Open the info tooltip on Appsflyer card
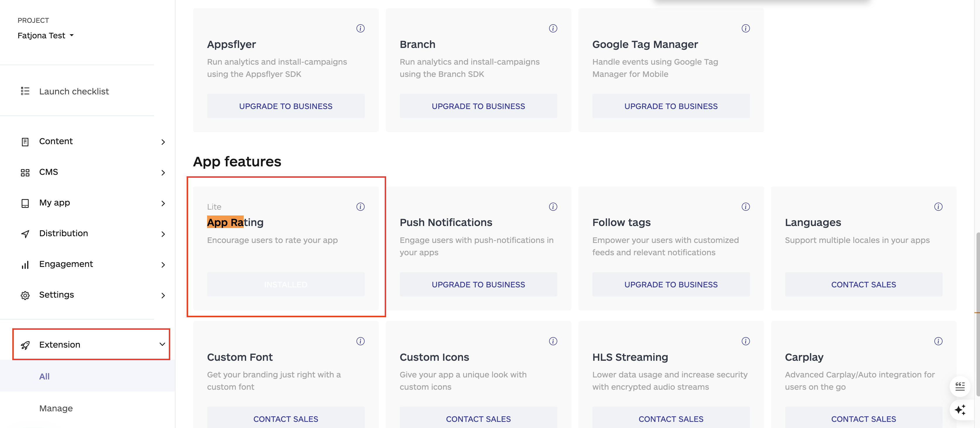 pos(360,28)
